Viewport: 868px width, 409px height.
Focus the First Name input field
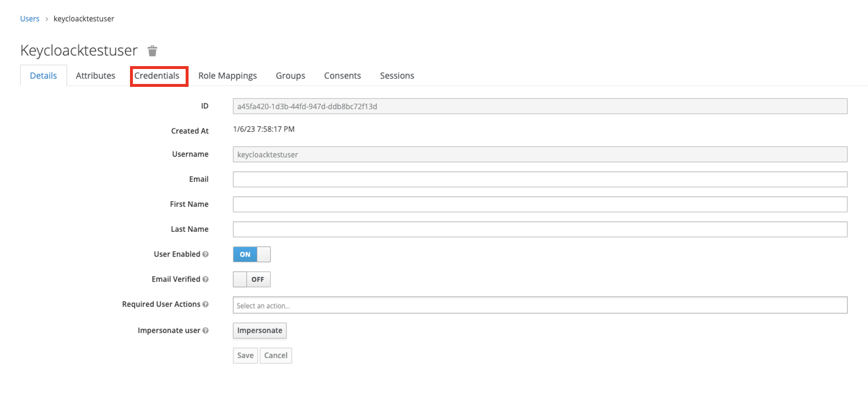tap(540, 204)
